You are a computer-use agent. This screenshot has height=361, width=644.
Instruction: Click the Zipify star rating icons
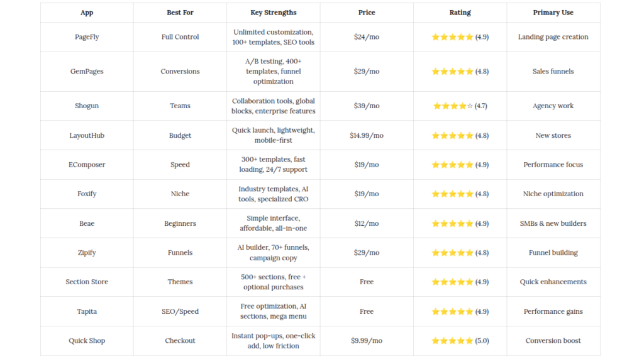(452, 253)
